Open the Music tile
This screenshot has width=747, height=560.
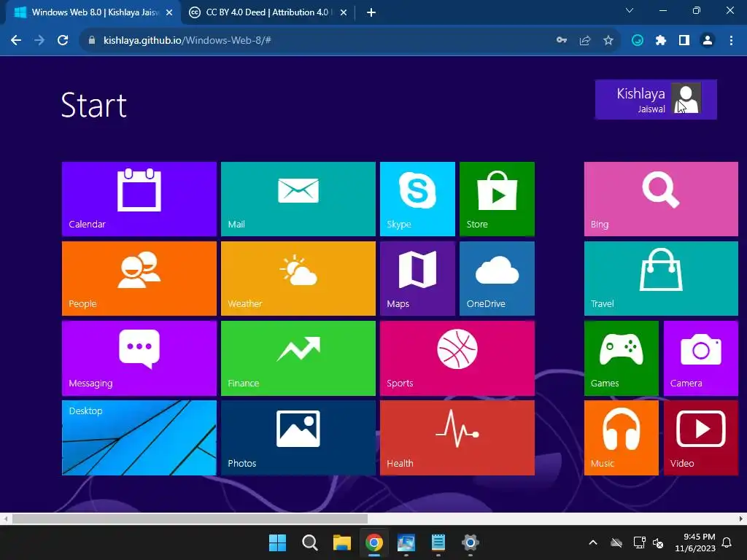(x=622, y=437)
